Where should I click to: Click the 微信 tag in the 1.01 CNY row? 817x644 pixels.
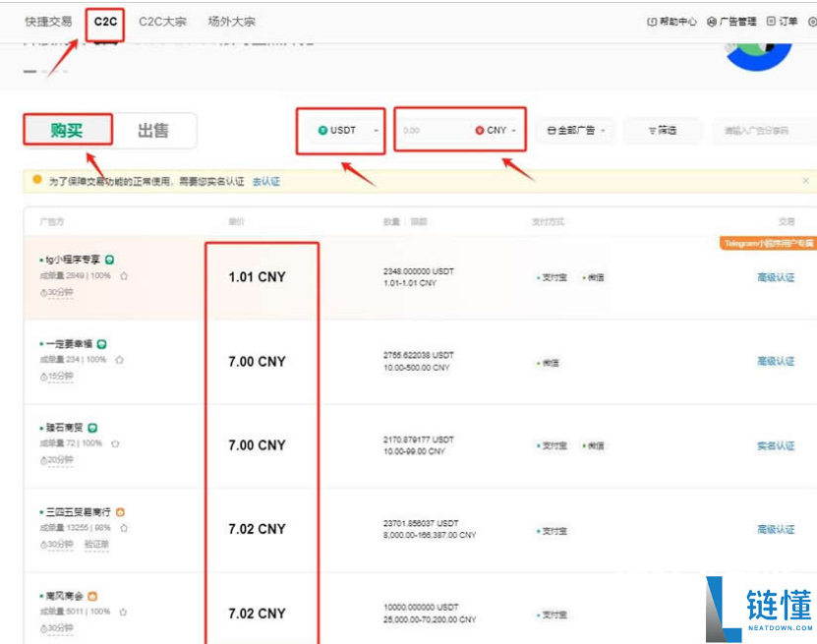coord(594,277)
